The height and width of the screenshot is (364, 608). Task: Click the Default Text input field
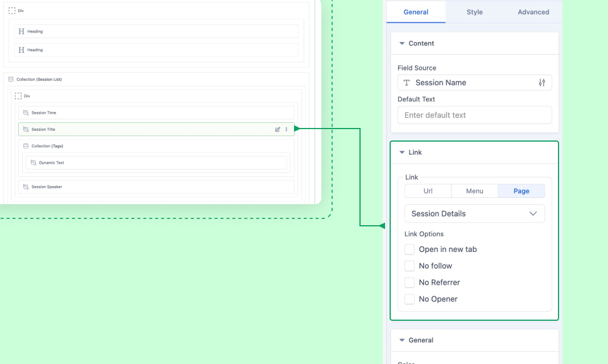click(x=474, y=115)
